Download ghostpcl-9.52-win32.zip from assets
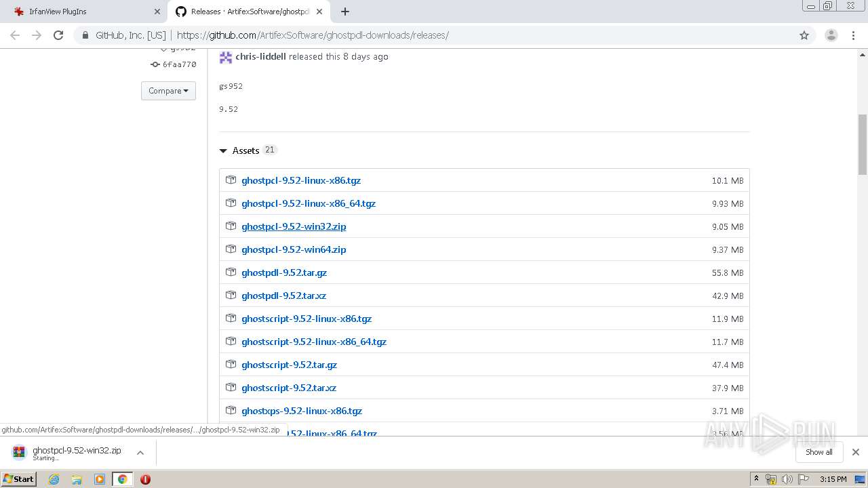The width and height of the screenshot is (868, 488). [294, 226]
